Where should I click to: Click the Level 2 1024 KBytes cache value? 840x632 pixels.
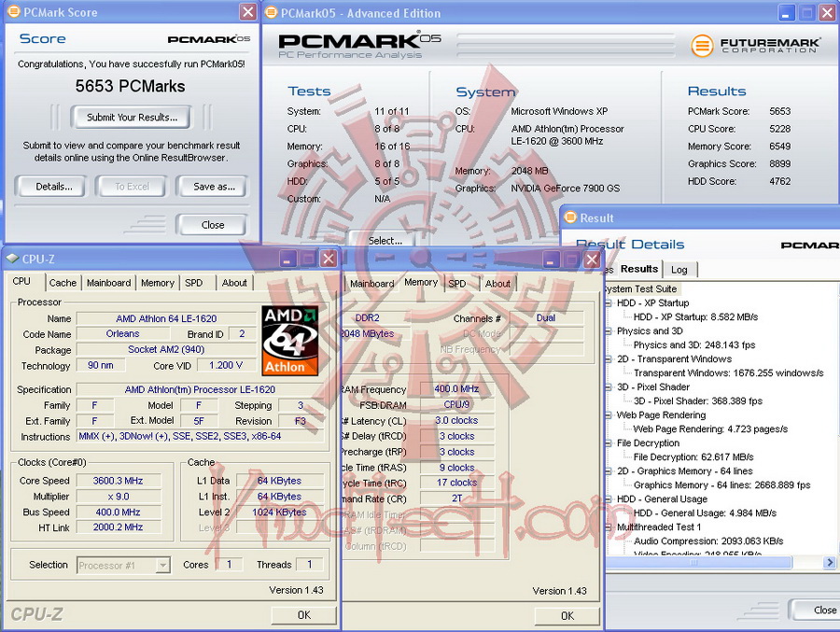pyautogui.click(x=280, y=512)
